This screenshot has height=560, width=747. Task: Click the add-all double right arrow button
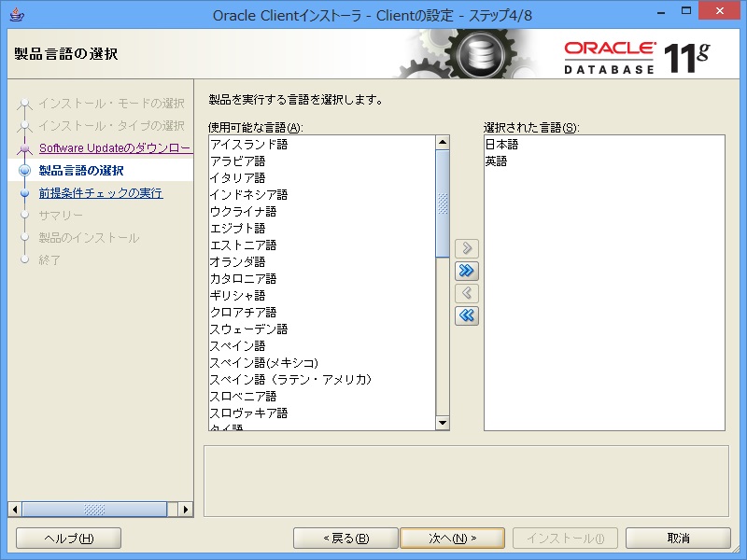(x=466, y=271)
